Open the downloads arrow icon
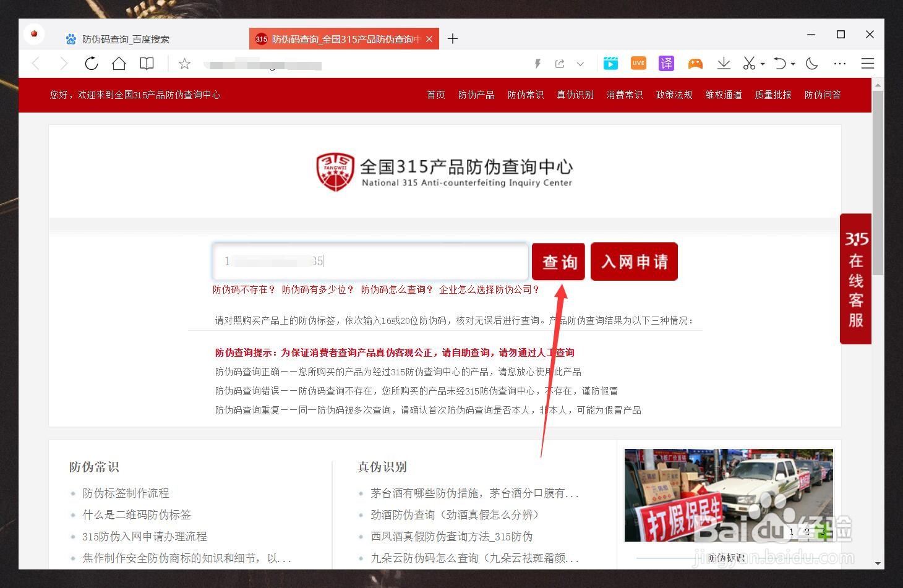The image size is (903, 588). click(x=724, y=63)
